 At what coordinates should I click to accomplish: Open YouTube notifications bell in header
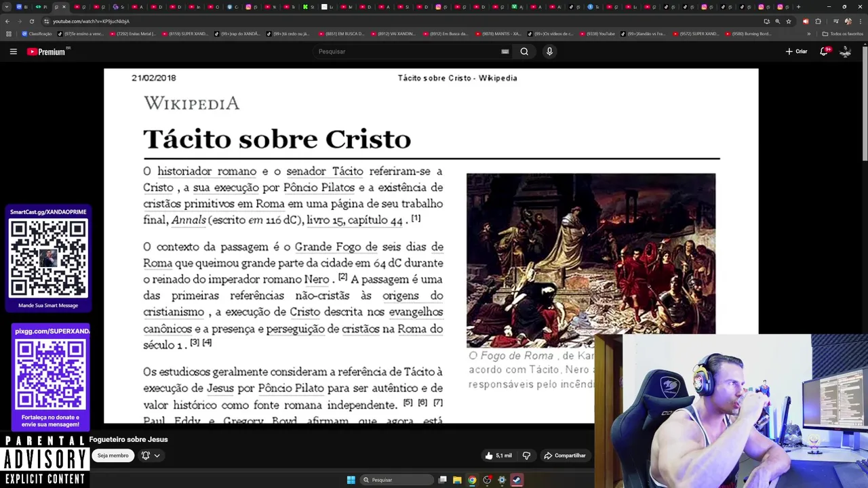(x=825, y=52)
